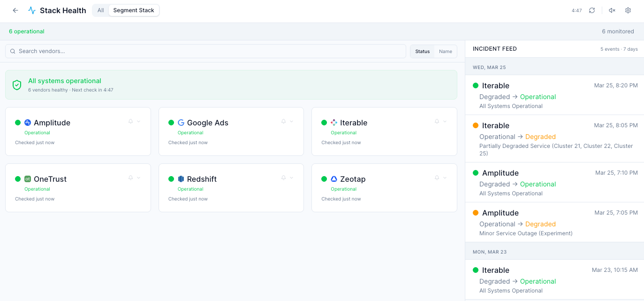Expand the OneTrust card chevron
Image resolution: width=644 pixels, height=301 pixels.
tap(138, 178)
